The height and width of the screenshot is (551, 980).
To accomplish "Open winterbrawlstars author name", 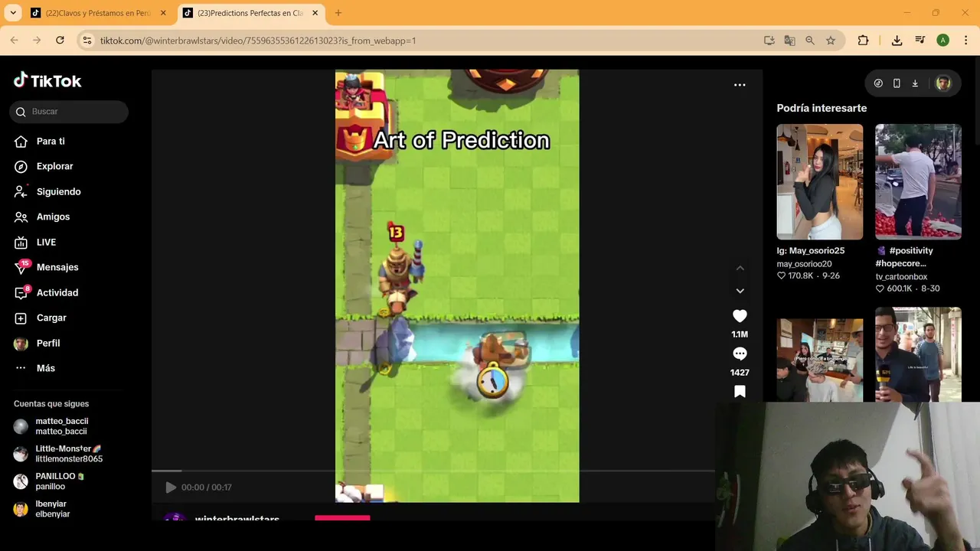I will [237, 518].
